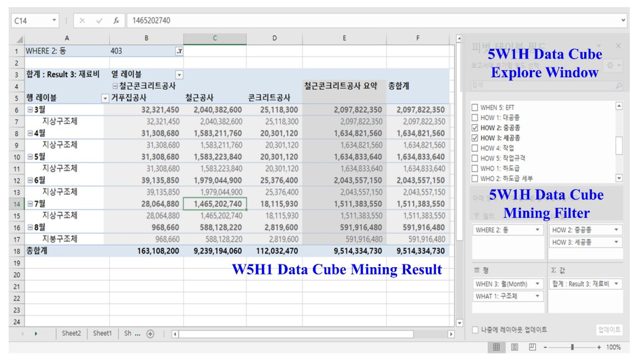Click the 업데이트 button
The height and width of the screenshot is (361, 644).
[609, 330]
